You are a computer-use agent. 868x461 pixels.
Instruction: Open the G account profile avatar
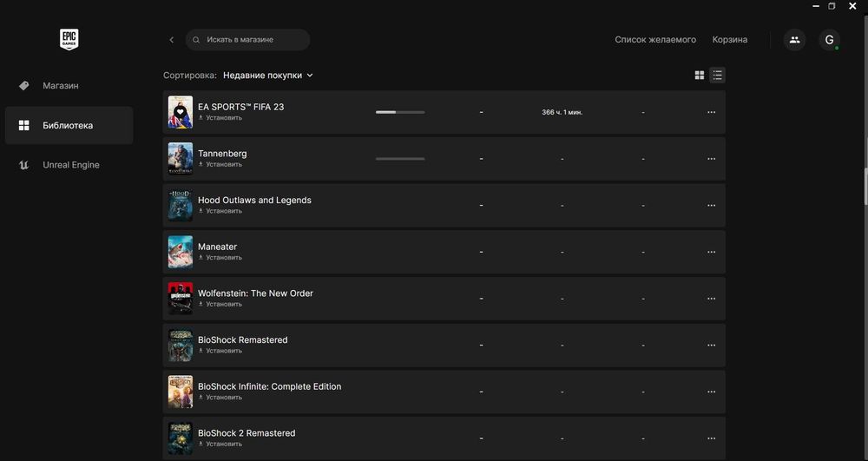[x=829, y=40]
